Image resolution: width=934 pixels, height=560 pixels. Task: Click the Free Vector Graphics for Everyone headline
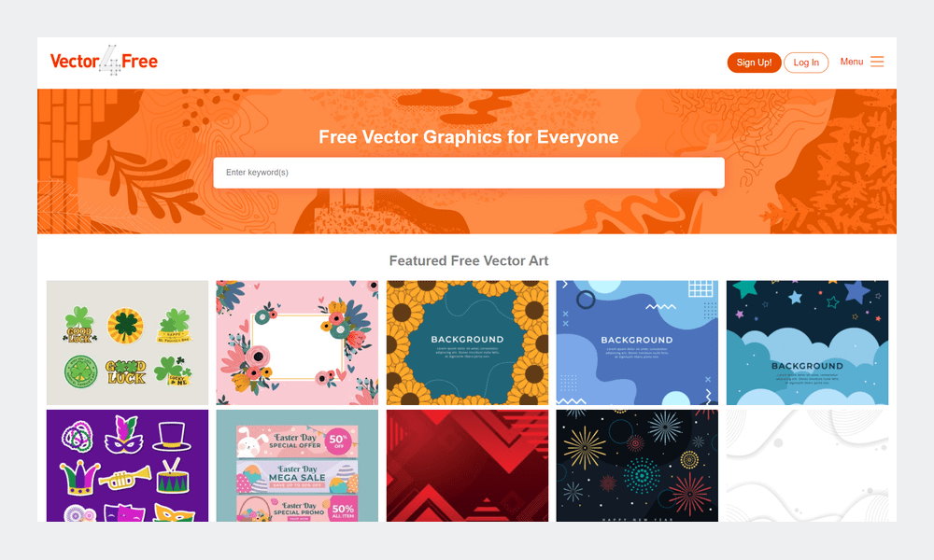pos(469,137)
